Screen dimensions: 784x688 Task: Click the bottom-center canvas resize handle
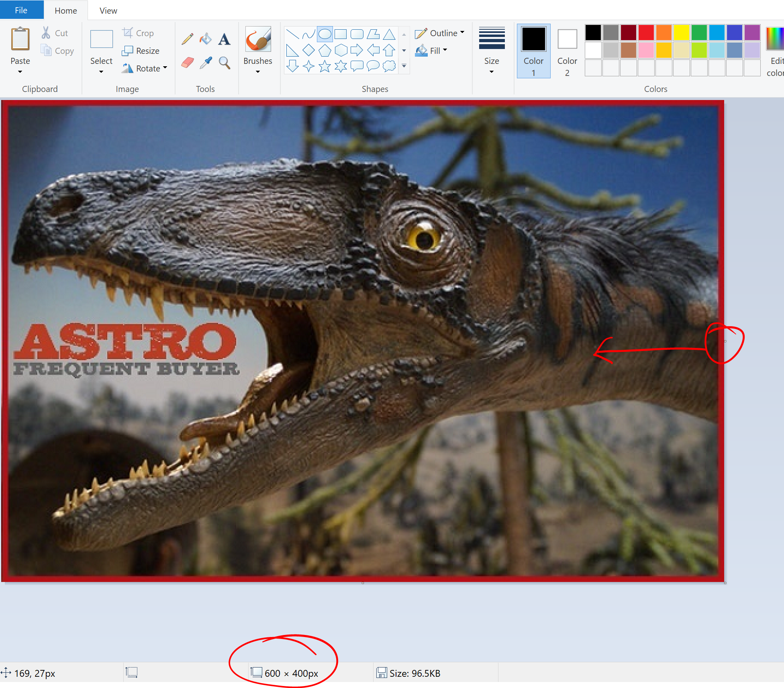coord(363,583)
